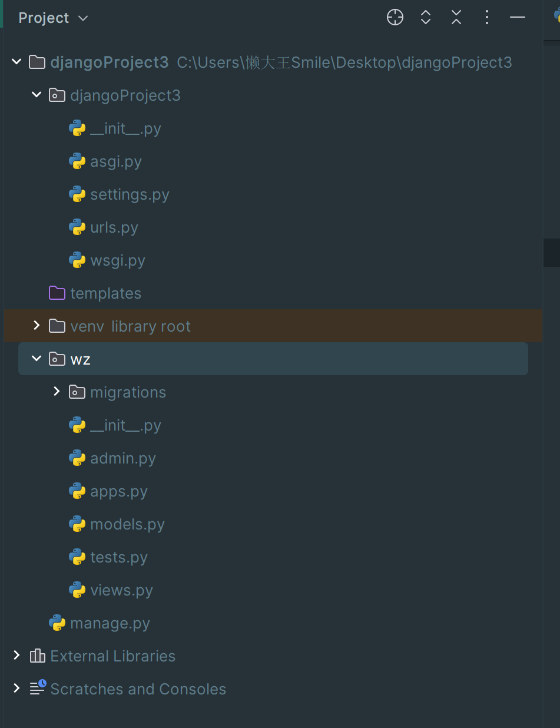Select models.py under wz
Image resolution: width=560 pixels, height=728 pixels.
[127, 524]
